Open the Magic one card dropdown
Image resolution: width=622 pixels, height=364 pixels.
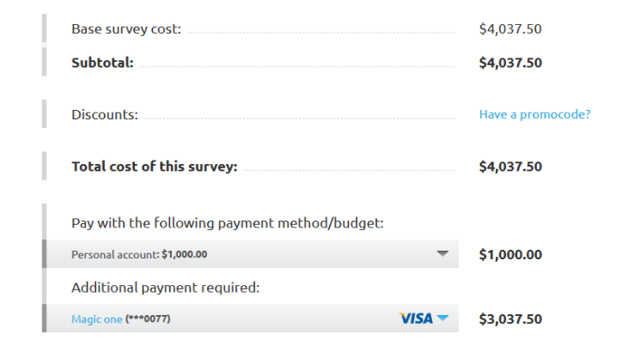tap(258, 318)
